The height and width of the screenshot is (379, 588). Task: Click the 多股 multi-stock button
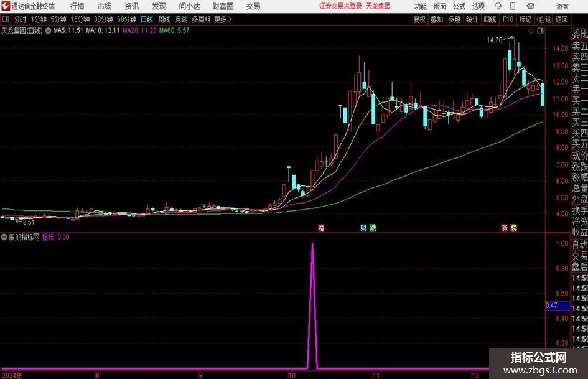454,19
